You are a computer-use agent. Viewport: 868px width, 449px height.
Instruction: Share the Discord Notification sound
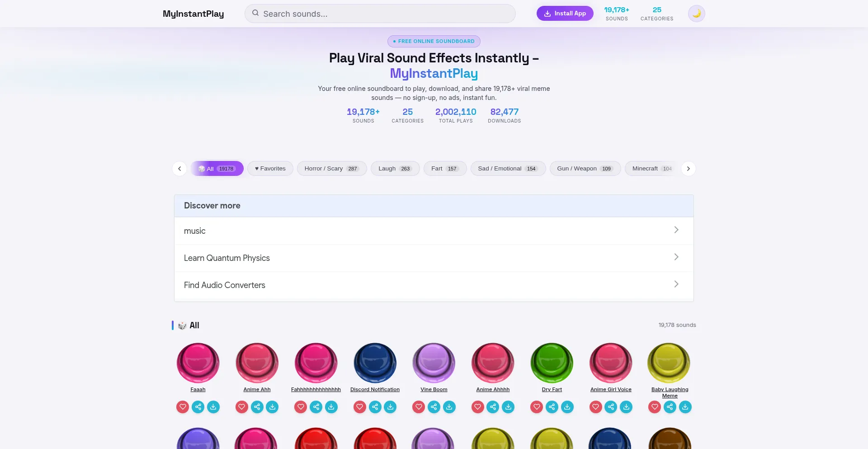[375, 407]
